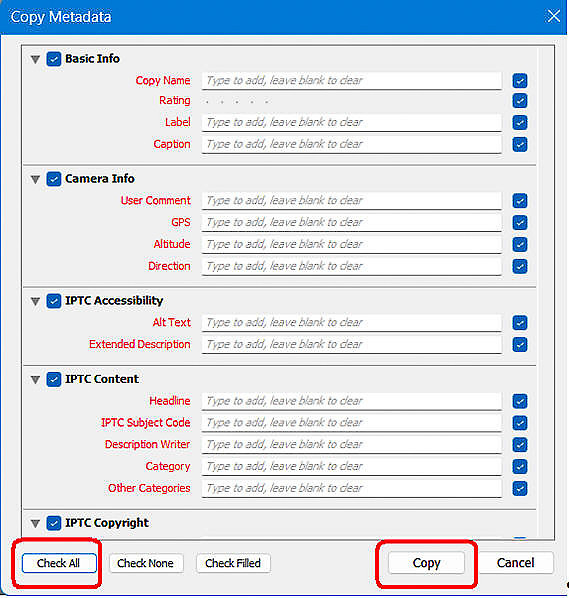Collapse the IPTC Content section
The width and height of the screenshot is (569, 598).
(x=35, y=380)
